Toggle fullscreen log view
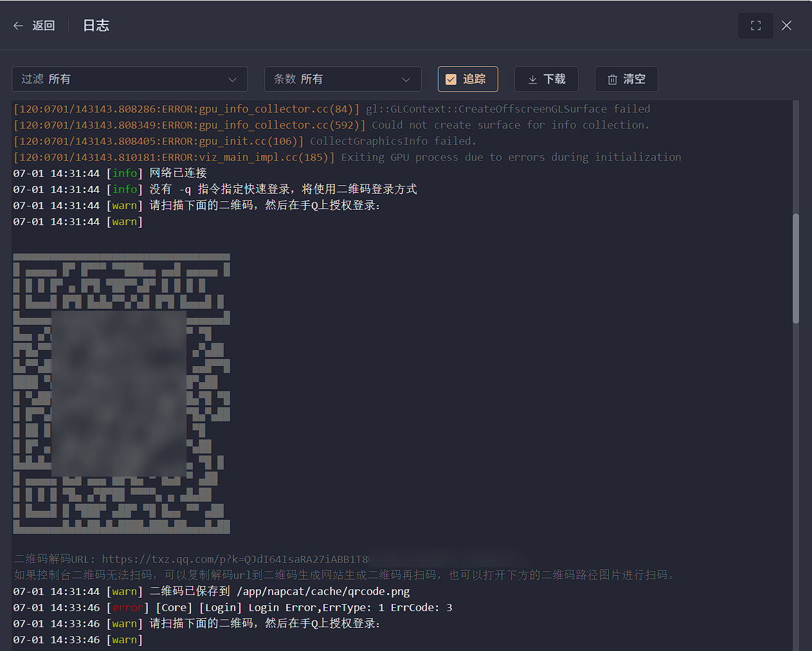 tap(756, 26)
